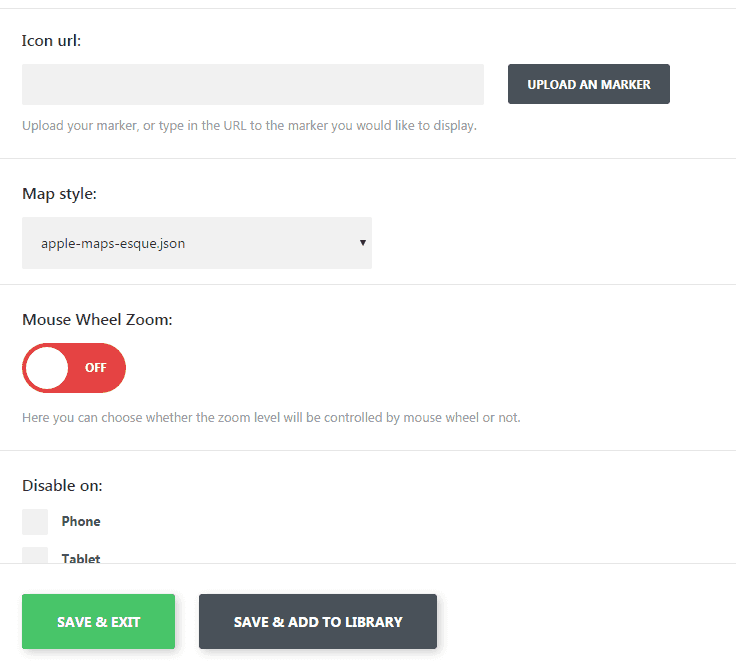Click the marker upload help text

point(249,127)
